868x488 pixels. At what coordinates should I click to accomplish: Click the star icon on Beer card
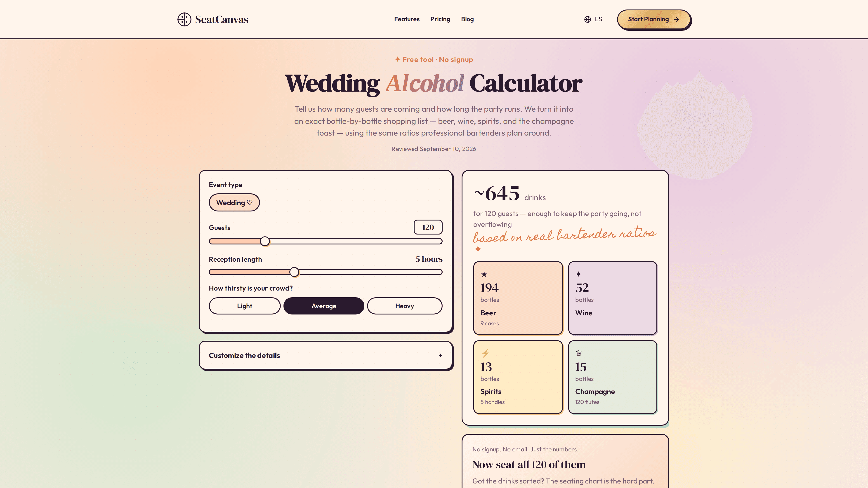[484, 274]
